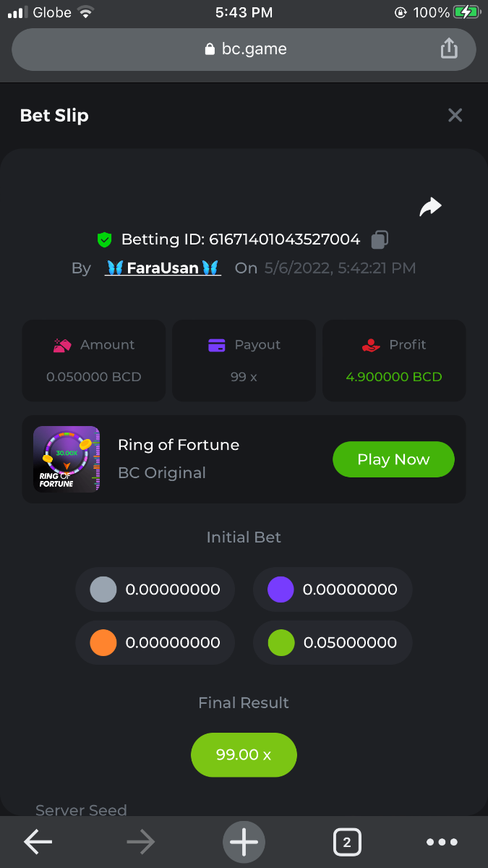The image size is (488, 868).
Task: Go back with the left arrow
Action: pyautogui.click(x=38, y=842)
